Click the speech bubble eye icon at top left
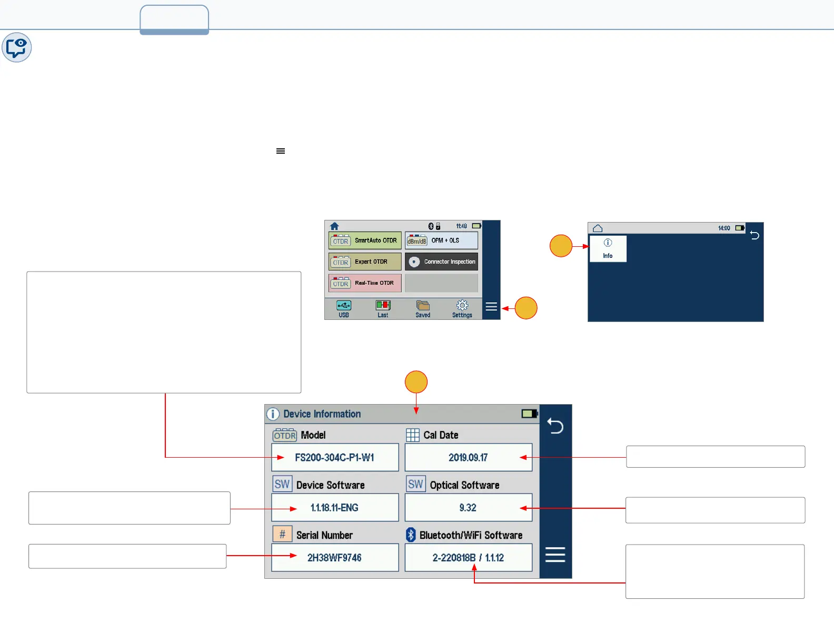This screenshot has height=644, width=834. [x=17, y=48]
